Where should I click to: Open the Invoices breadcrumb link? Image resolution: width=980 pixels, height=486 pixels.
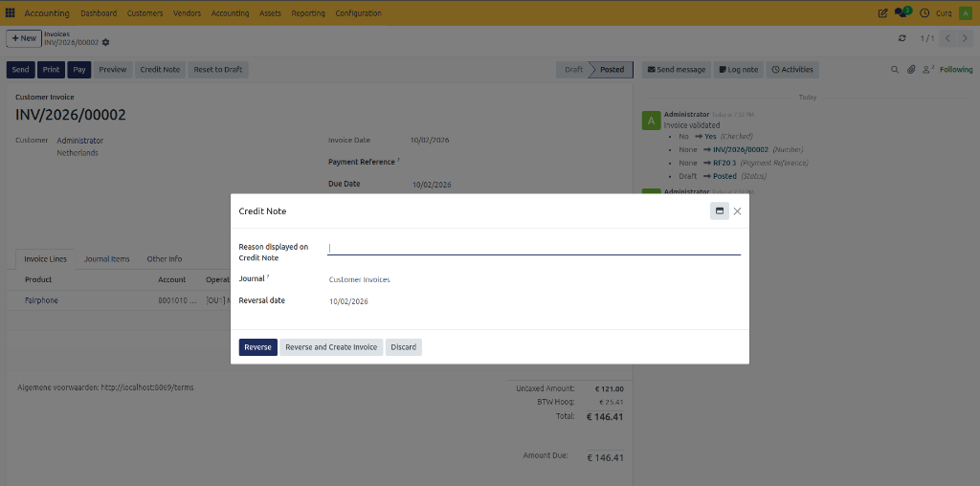click(56, 33)
